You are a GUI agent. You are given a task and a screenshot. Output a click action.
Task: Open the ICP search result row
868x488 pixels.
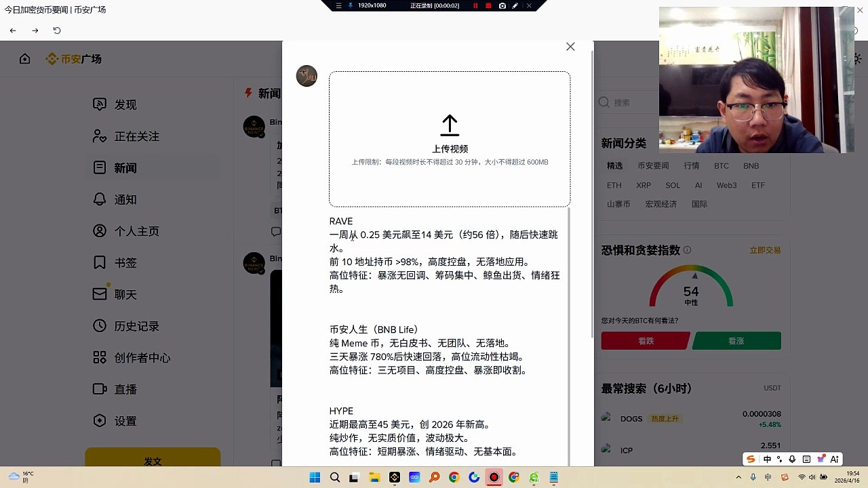(x=691, y=449)
